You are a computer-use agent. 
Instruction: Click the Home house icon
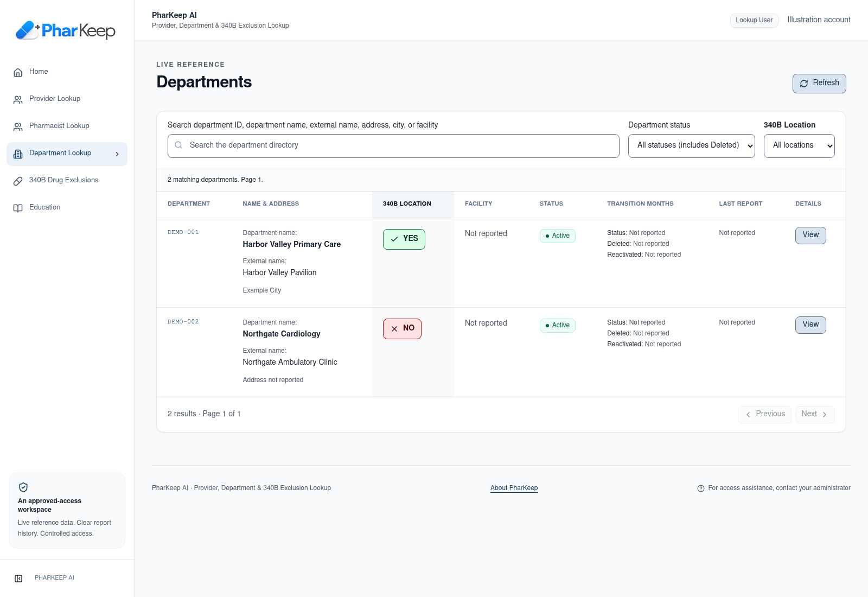tap(18, 72)
